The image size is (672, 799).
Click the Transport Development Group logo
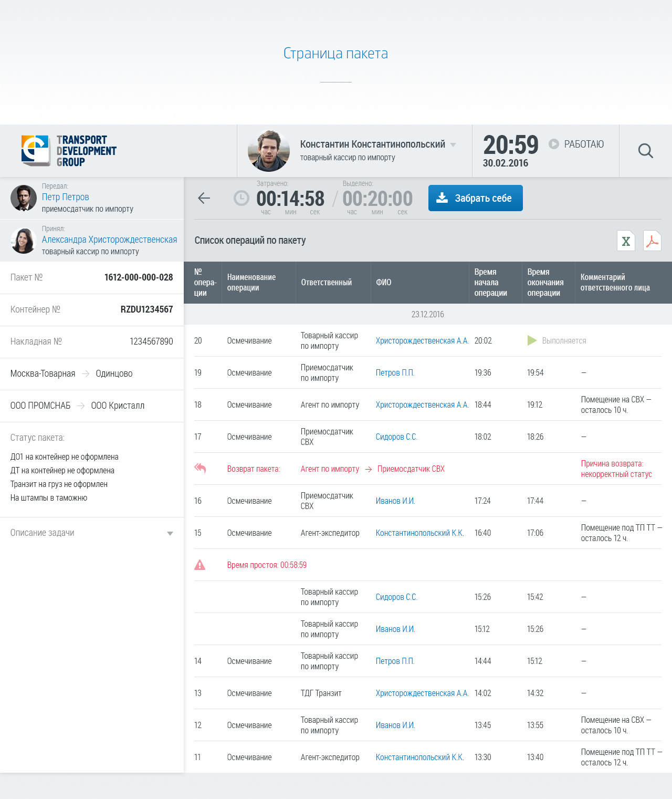pos(69,151)
